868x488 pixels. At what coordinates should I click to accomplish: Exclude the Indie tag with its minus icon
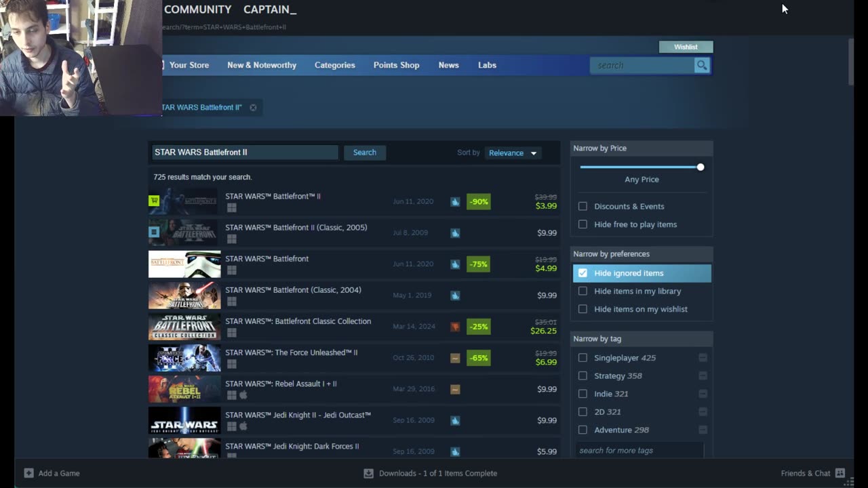coord(703,394)
